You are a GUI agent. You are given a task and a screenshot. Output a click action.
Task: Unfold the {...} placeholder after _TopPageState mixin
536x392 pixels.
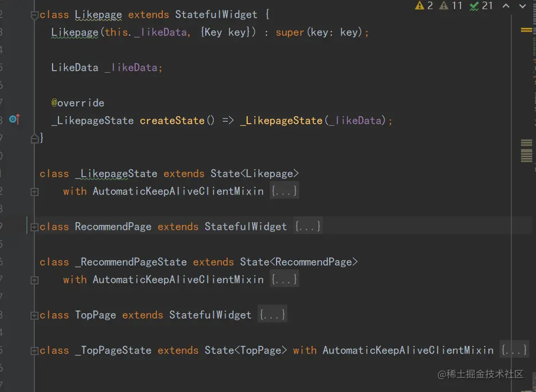(514, 349)
